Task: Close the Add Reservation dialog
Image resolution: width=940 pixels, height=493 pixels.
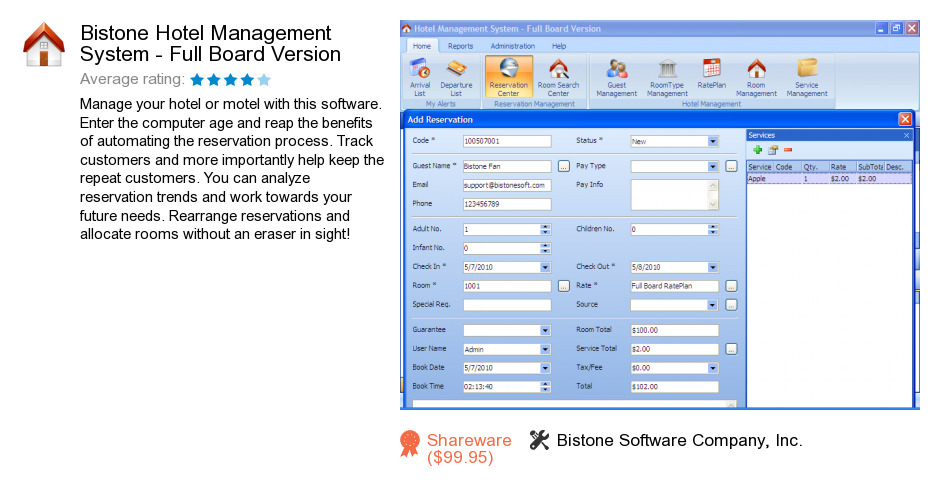Action: click(905, 119)
